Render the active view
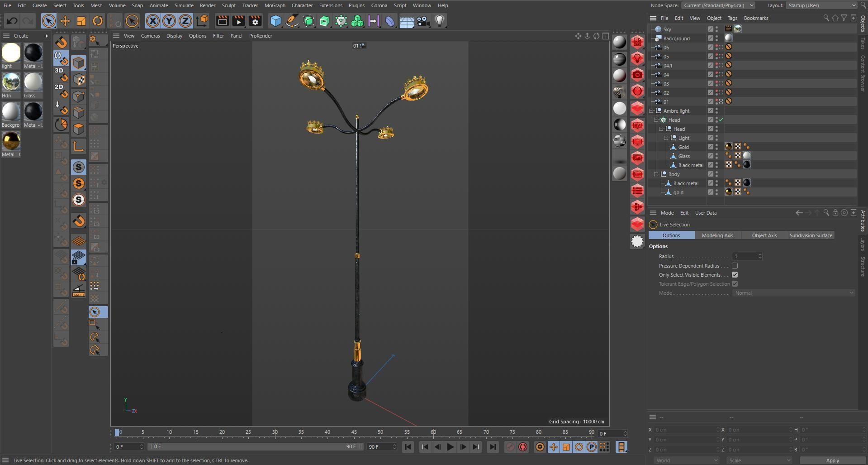 tap(222, 21)
